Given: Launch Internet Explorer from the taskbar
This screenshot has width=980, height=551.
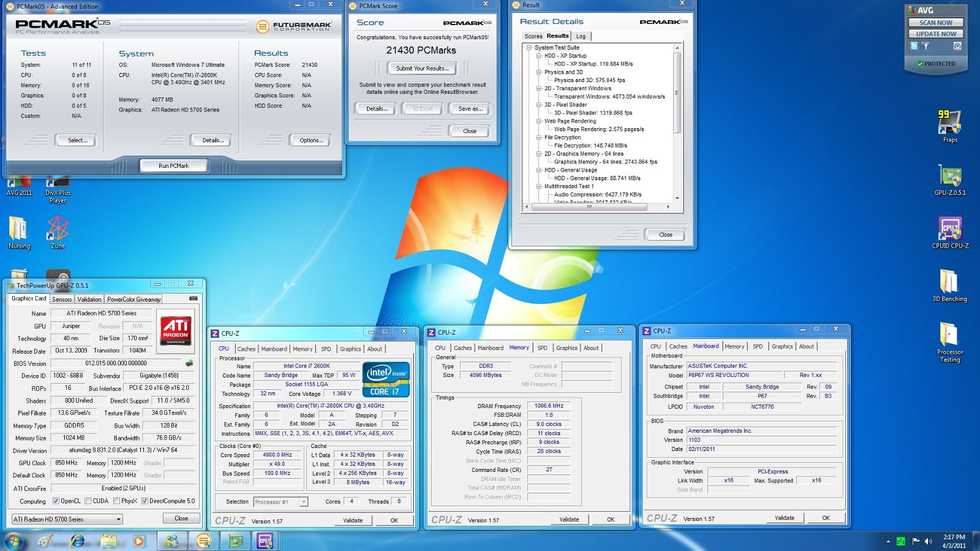Looking at the screenshot, I should tap(77, 541).
